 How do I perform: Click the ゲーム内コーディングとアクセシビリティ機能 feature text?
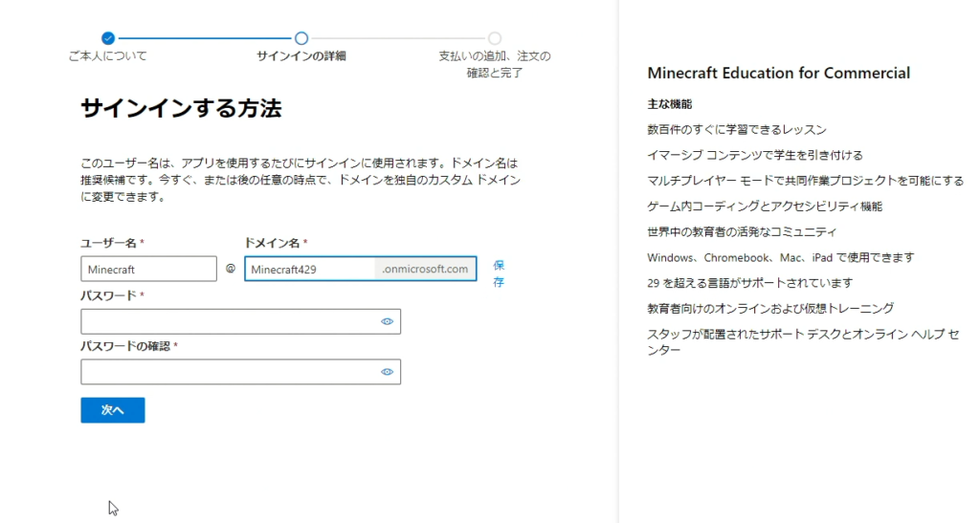764,207
